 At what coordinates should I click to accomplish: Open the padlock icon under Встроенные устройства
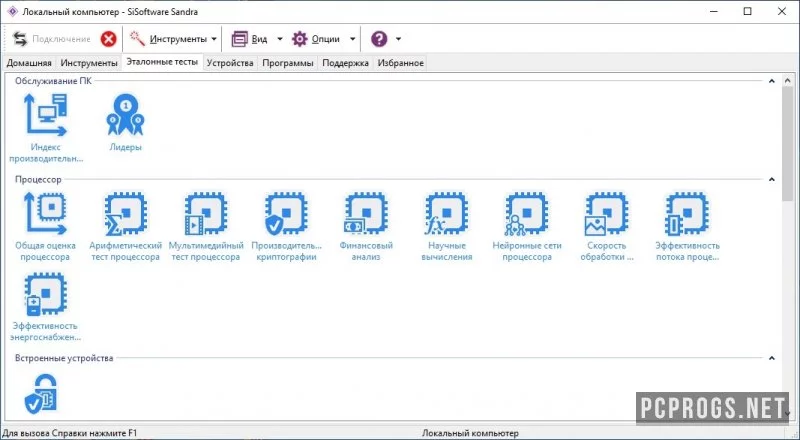click(x=41, y=394)
